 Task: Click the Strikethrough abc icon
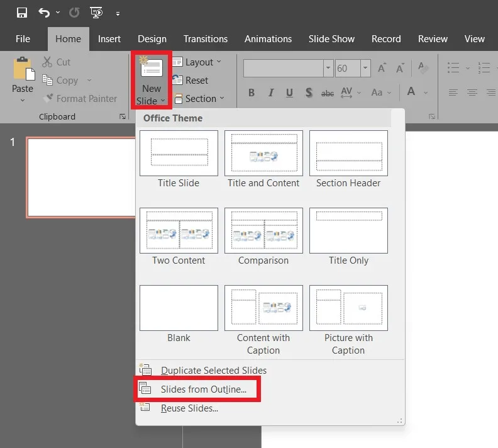coord(328,93)
